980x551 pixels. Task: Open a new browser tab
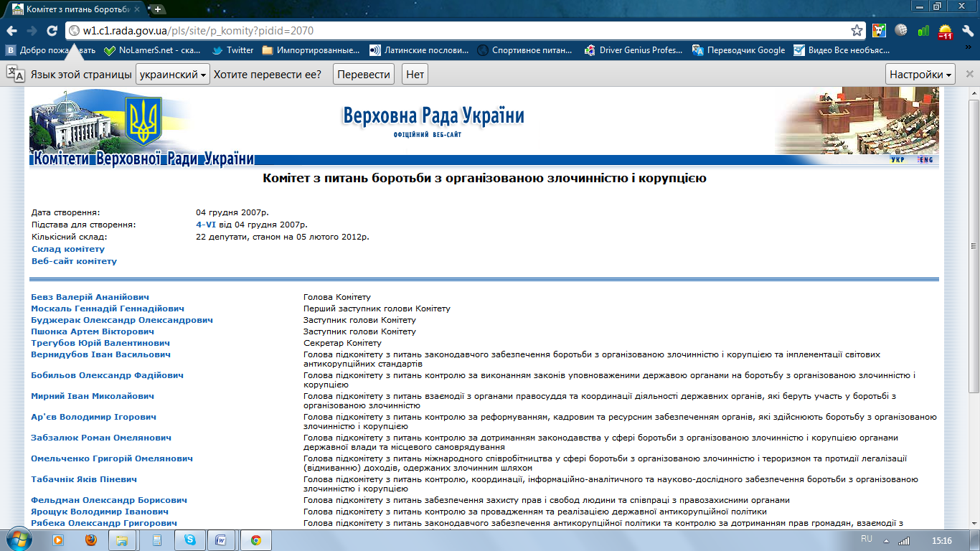[x=157, y=9]
